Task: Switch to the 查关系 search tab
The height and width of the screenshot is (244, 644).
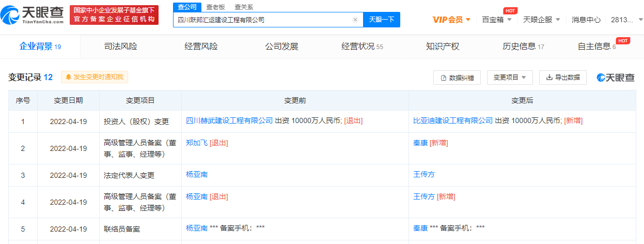Action: click(x=244, y=7)
